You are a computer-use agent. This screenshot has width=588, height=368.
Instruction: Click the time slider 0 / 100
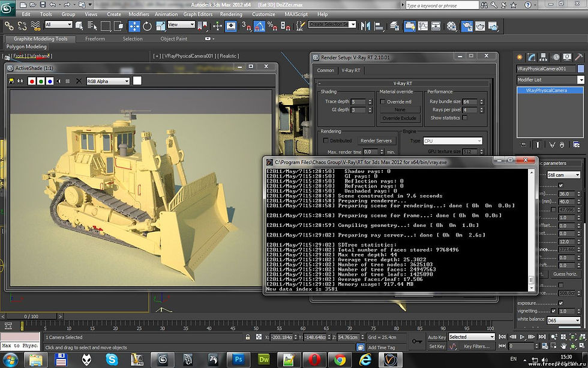pos(31,316)
